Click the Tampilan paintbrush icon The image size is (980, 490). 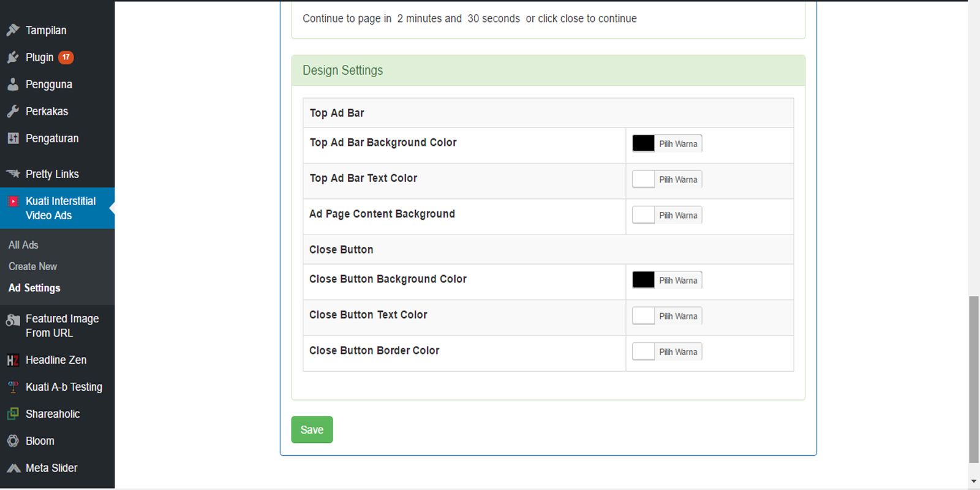[13, 30]
